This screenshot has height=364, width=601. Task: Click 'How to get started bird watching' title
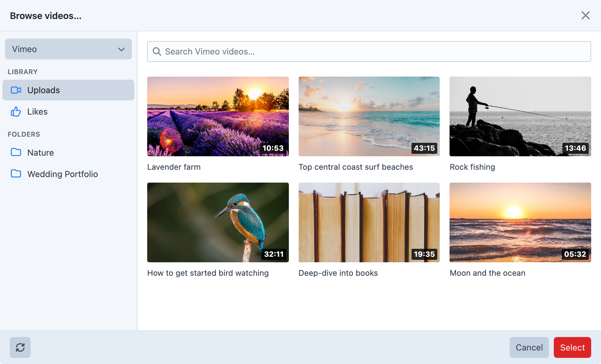208,273
